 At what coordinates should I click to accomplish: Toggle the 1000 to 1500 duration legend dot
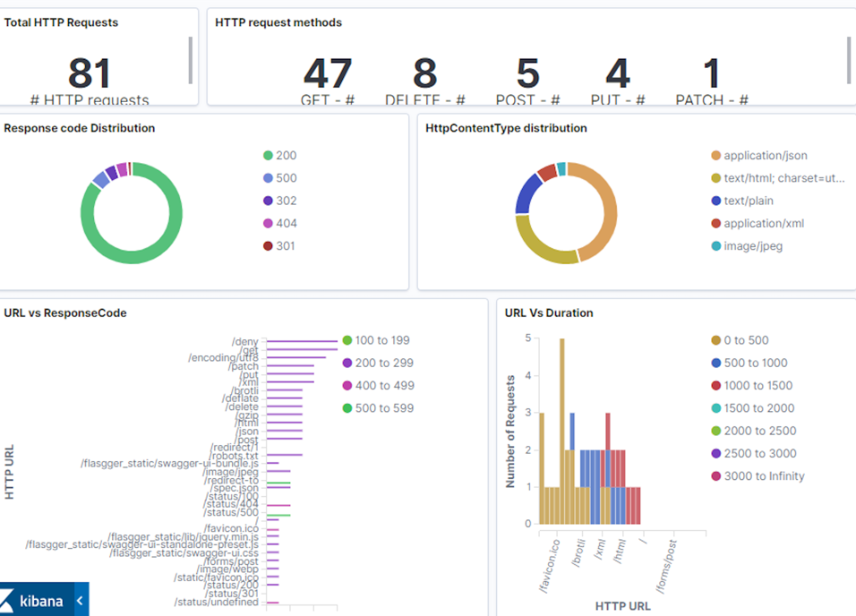[716, 386]
